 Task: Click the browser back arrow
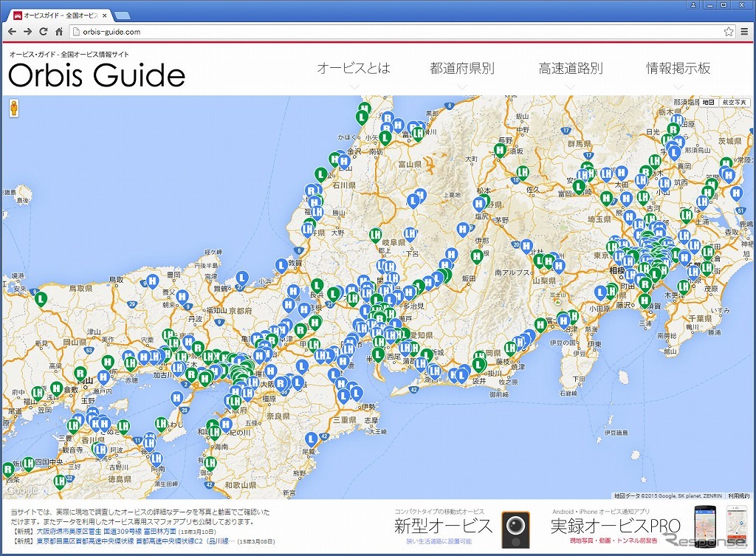click(12, 32)
